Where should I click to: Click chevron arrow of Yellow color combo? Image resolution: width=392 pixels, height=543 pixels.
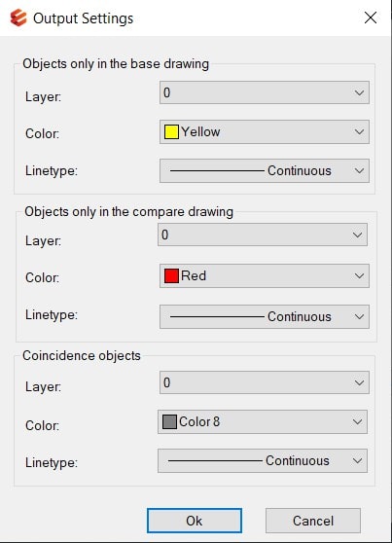(x=359, y=132)
